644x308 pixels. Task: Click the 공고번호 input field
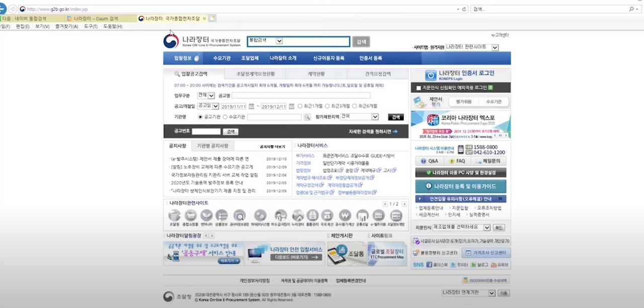[x=206, y=132]
